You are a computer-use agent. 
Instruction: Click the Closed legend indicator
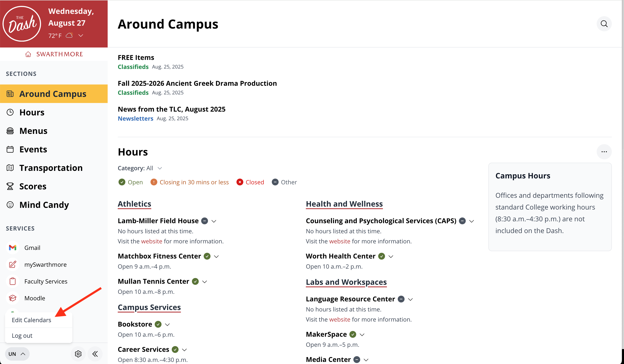click(240, 182)
